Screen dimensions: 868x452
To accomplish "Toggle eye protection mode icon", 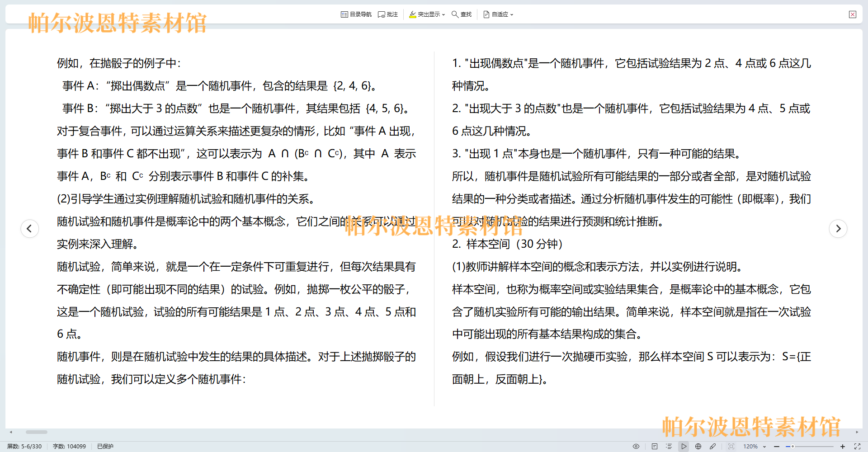I will (636, 447).
